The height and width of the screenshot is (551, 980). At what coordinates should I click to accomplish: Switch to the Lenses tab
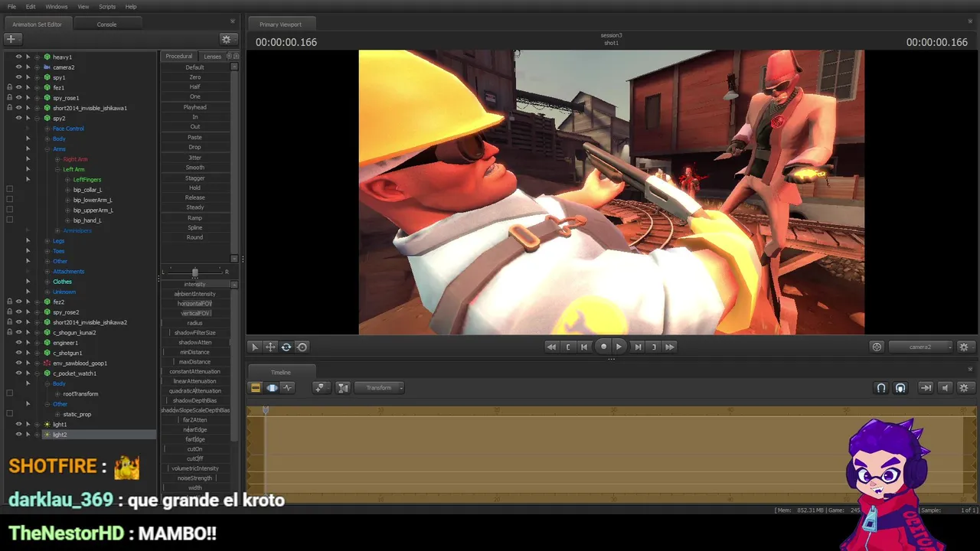point(213,56)
